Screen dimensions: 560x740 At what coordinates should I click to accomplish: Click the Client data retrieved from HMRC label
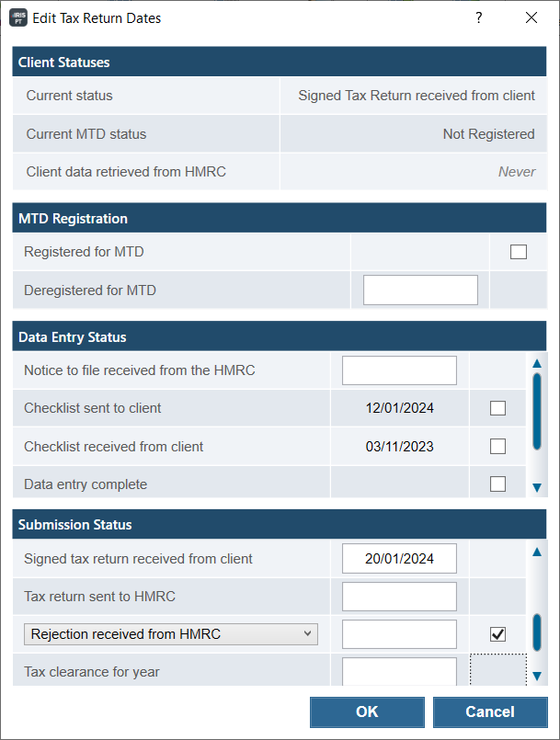click(x=126, y=172)
